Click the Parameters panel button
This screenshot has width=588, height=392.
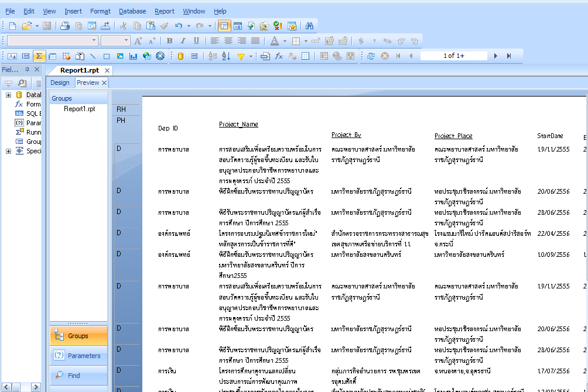click(x=78, y=356)
